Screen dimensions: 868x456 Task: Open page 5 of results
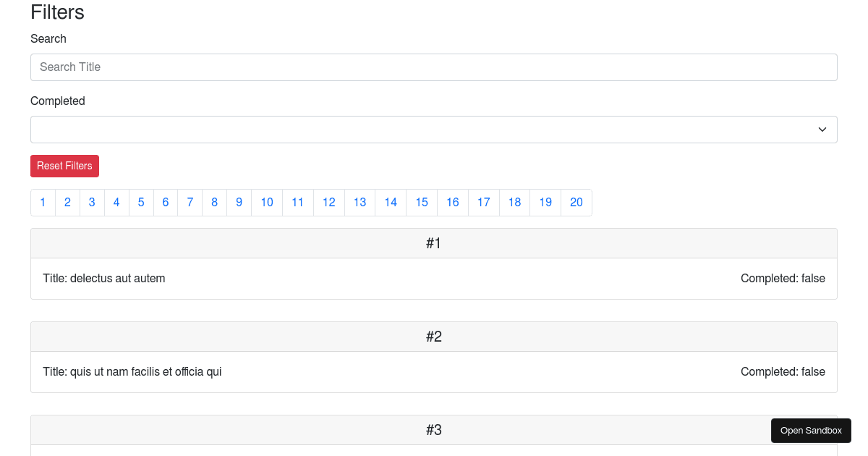141,203
